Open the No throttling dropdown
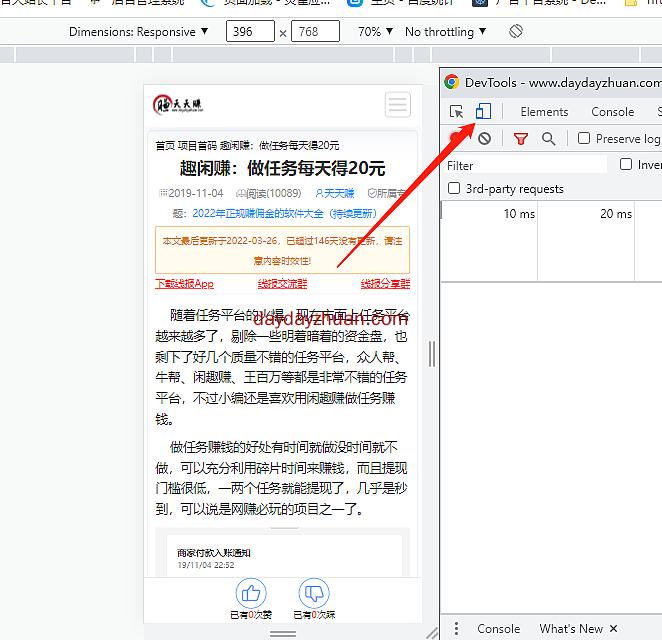This screenshot has height=640, width=662. click(445, 32)
